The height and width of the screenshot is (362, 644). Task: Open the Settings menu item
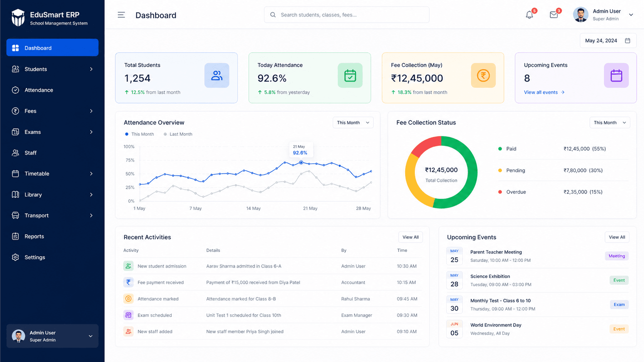tap(52, 257)
